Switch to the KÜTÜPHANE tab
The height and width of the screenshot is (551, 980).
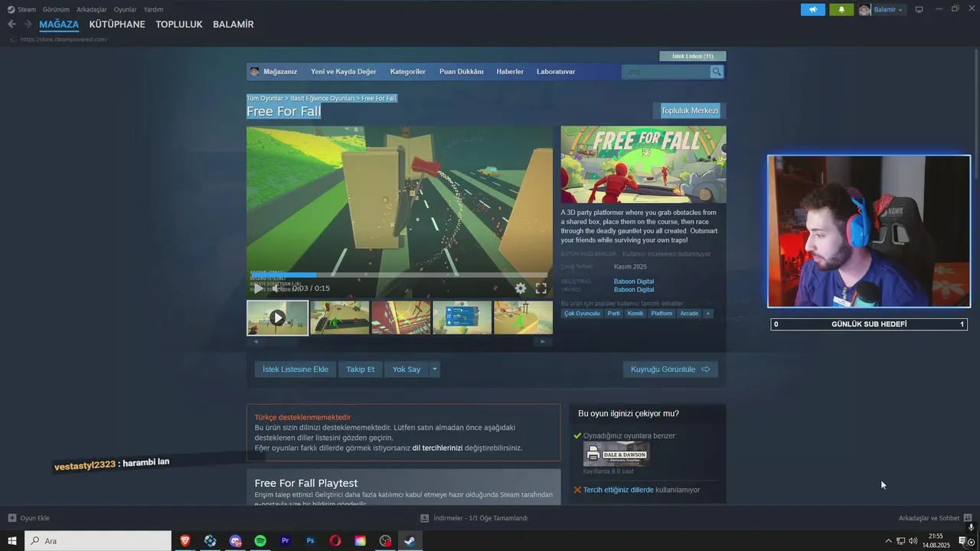(117, 24)
